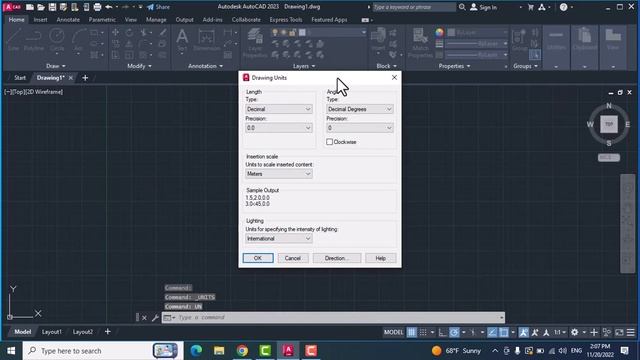
Task: Open the Lighting units International dropdown
Action: coord(279,238)
